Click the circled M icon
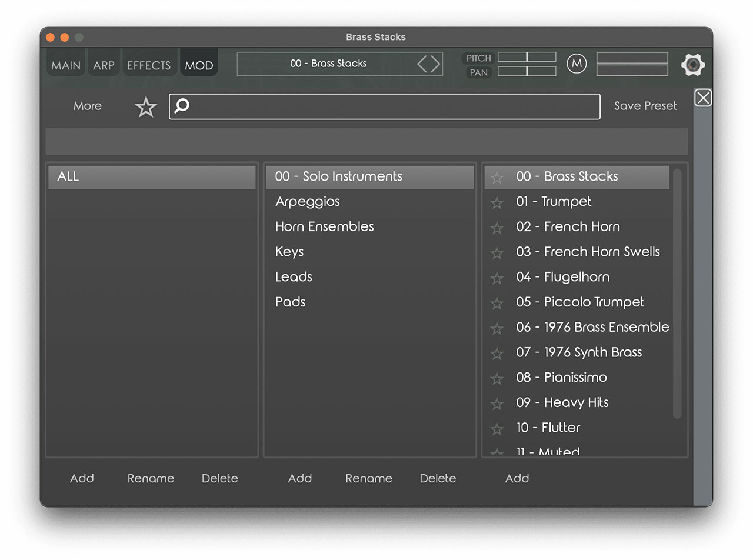This screenshot has width=753, height=560. 577,64
